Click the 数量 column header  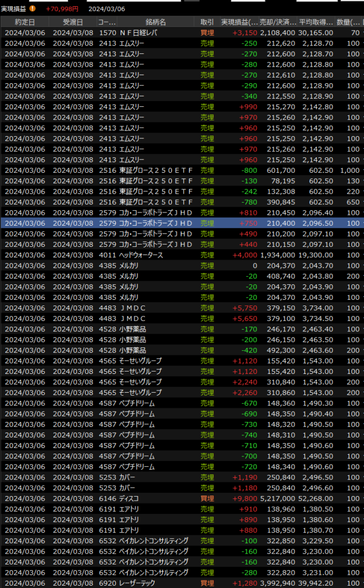[347, 22]
